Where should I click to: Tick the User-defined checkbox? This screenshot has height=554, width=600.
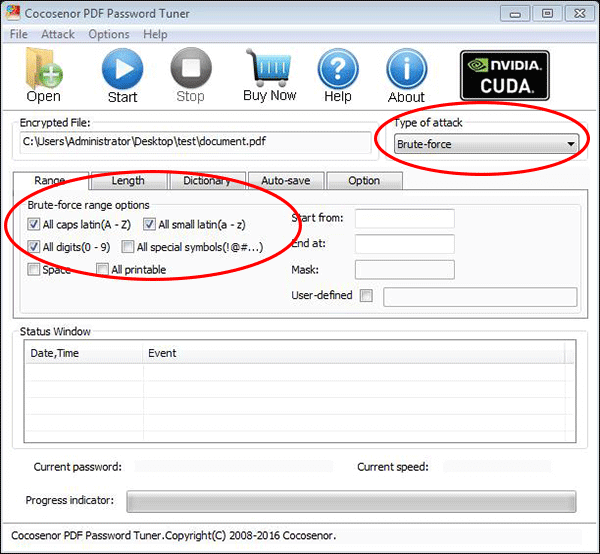[366, 295]
